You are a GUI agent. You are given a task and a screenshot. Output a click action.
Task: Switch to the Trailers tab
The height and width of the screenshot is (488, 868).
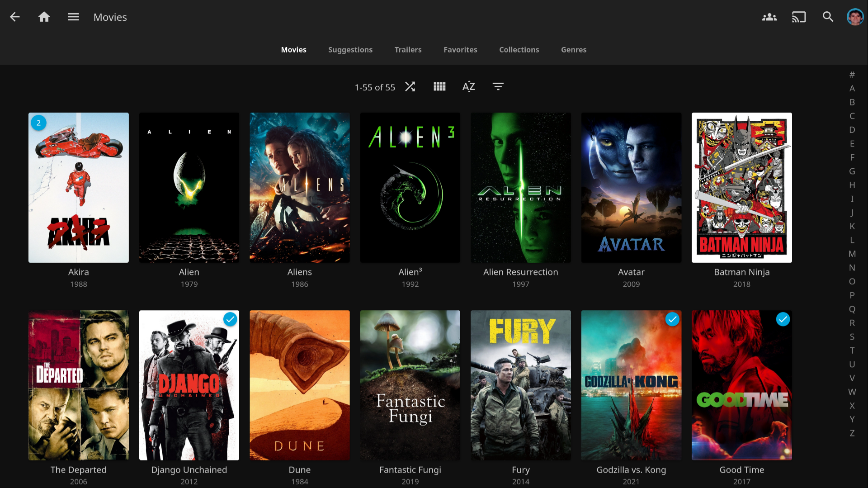pyautogui.click(x=408, y=50)
